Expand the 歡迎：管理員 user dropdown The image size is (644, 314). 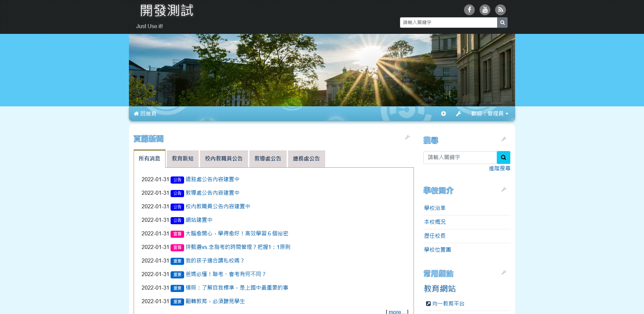click(490, 114)
